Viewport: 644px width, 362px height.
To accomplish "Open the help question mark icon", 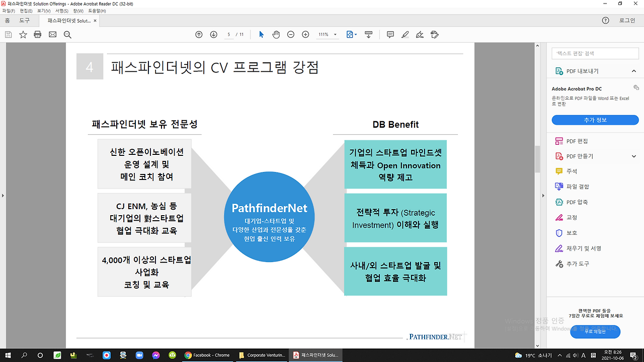I will tap(606, 21).
